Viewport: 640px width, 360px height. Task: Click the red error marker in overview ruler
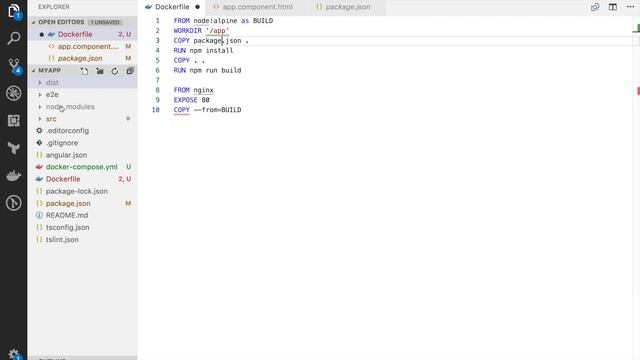[638, 91]
